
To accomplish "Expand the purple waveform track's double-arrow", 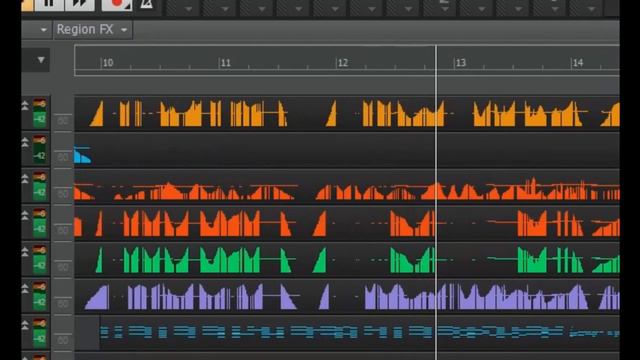I will click(x=25, y=289).
